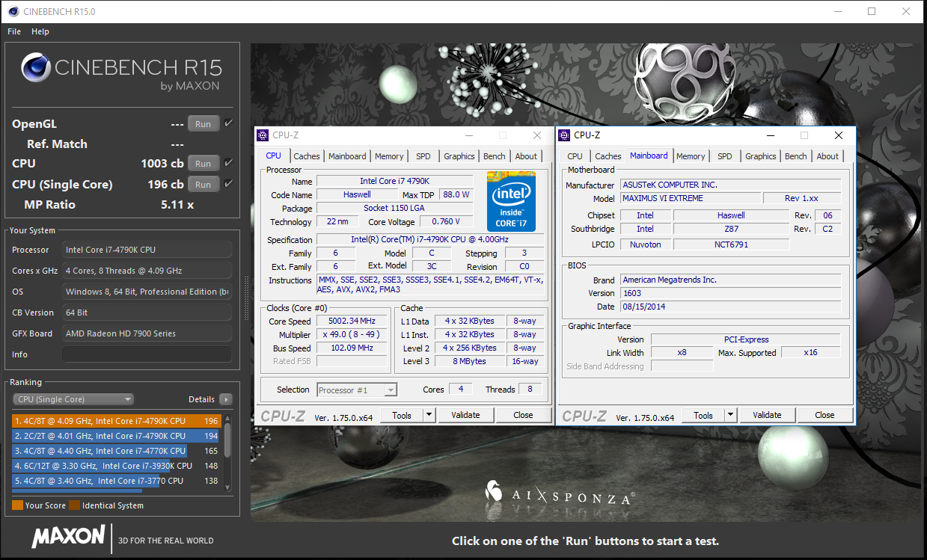Select ranking row Intel Core i7-3930K
This screenshot has width=927, height=560.
[x=116, y=466]
